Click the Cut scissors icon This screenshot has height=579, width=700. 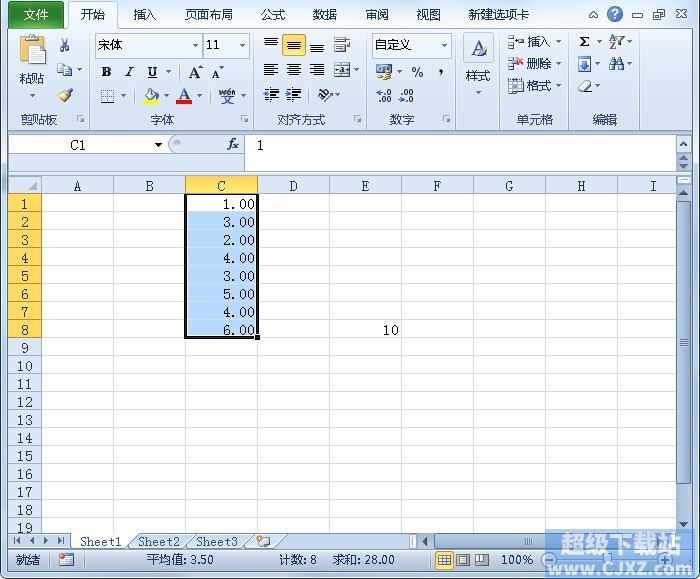[65, 45]
